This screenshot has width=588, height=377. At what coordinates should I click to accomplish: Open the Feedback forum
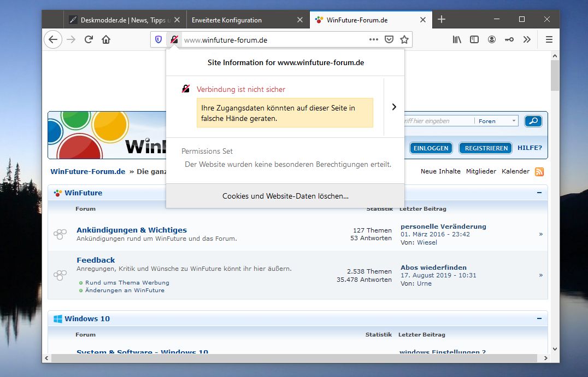point(96,260)
